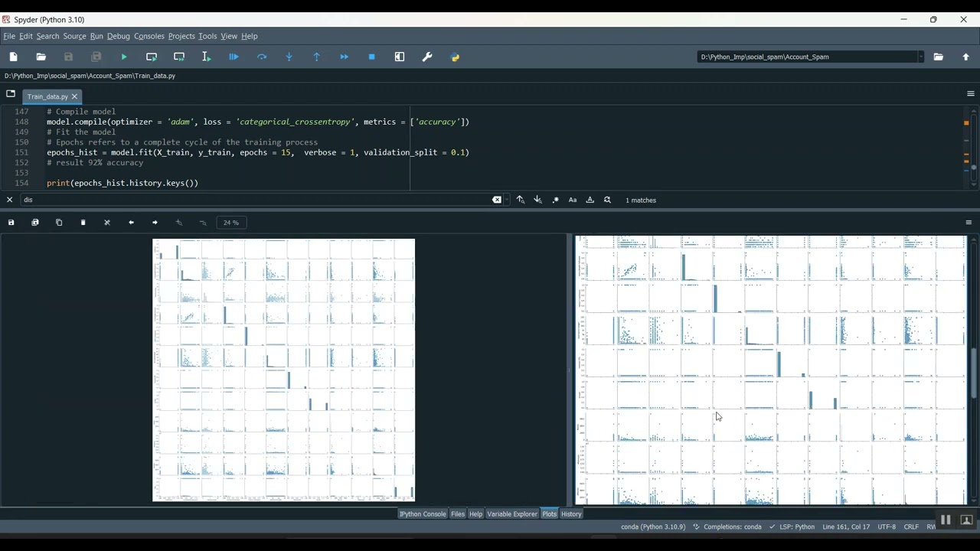Click the Stop debugging square icon
The width and height of the screenshot is (980, 551).
click(x=372, y=57)
